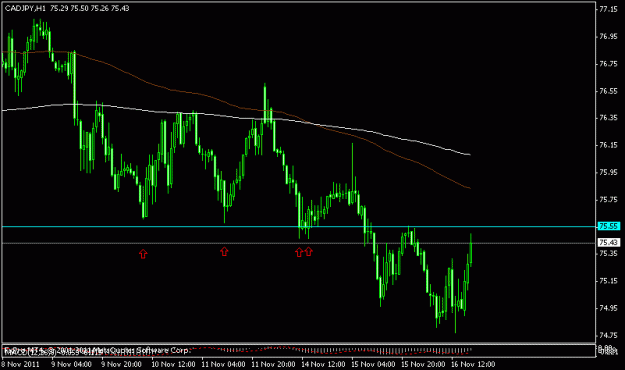Click the 74.95 price scale label
The height and width of the screenshot is (370, 625).
608,308
